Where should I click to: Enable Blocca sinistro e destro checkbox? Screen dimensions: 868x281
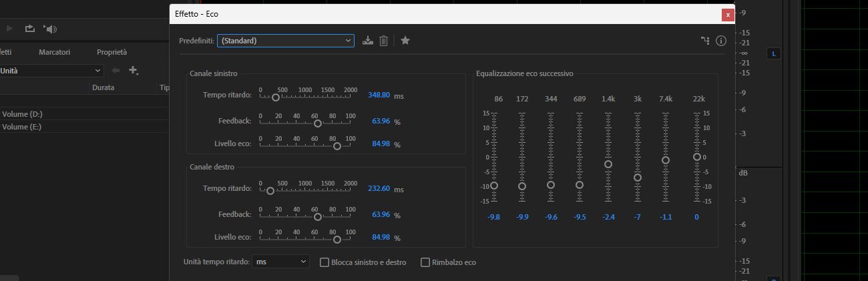click(324, 262)
